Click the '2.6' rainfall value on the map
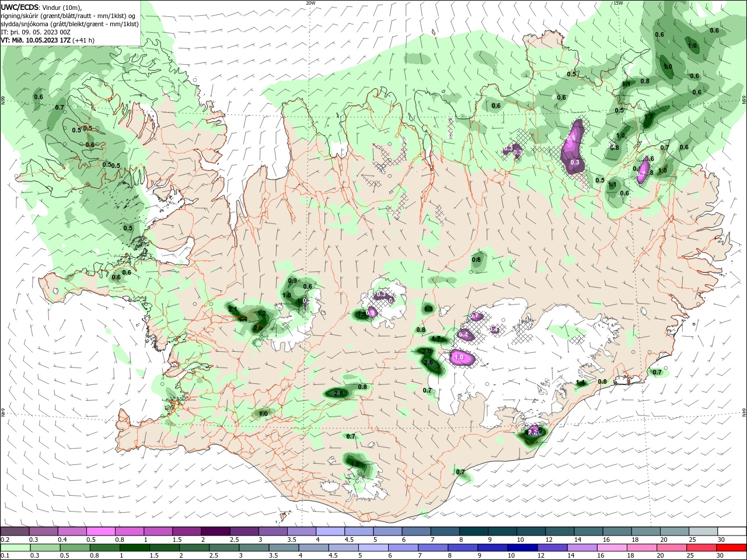Viewport: 747px width, 560px height. [x=428, y=362]
